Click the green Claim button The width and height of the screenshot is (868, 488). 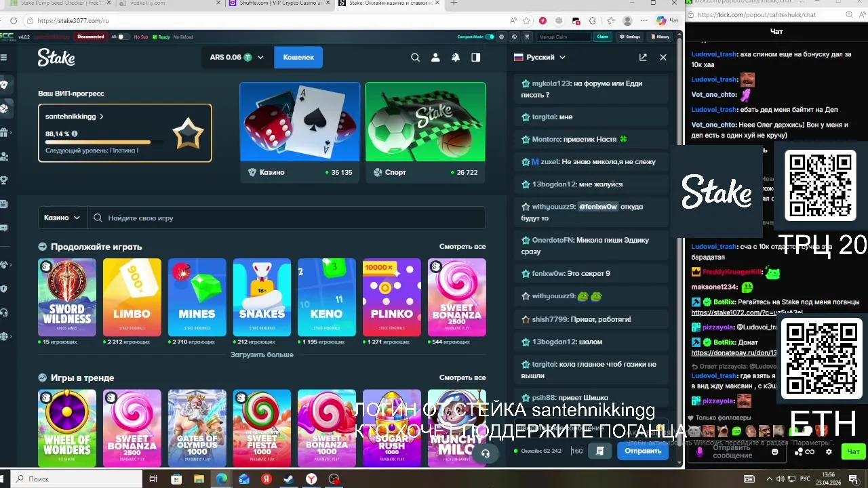(x=602, y=37)
